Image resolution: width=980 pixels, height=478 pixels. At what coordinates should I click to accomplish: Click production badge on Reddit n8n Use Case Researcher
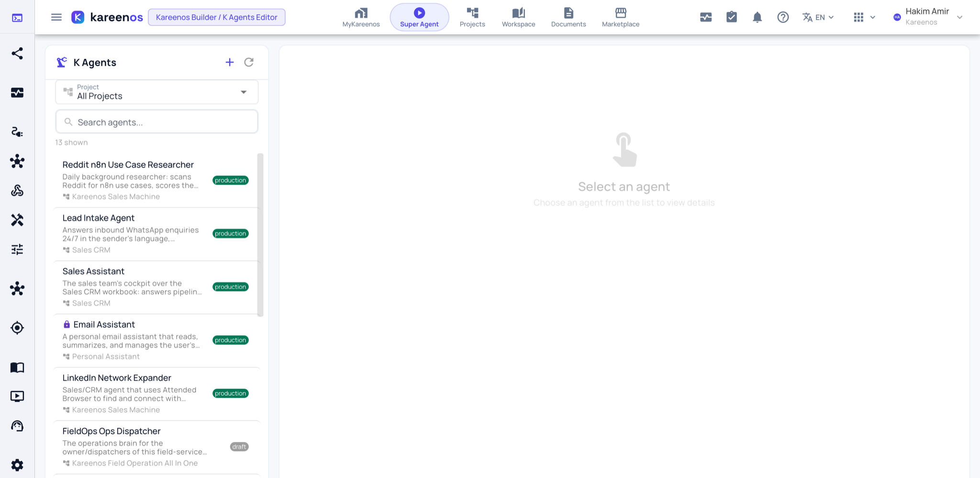231,181
